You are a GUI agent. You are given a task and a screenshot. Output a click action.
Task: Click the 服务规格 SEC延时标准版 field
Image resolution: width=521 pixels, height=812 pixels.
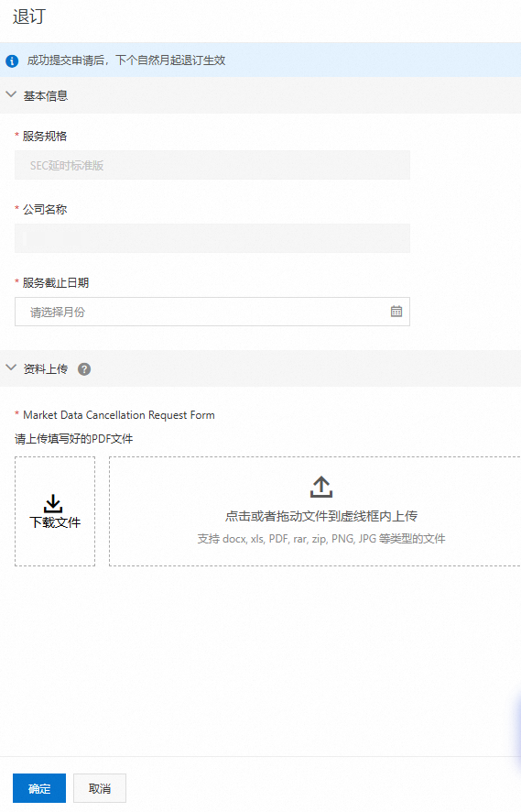point(212,165)
